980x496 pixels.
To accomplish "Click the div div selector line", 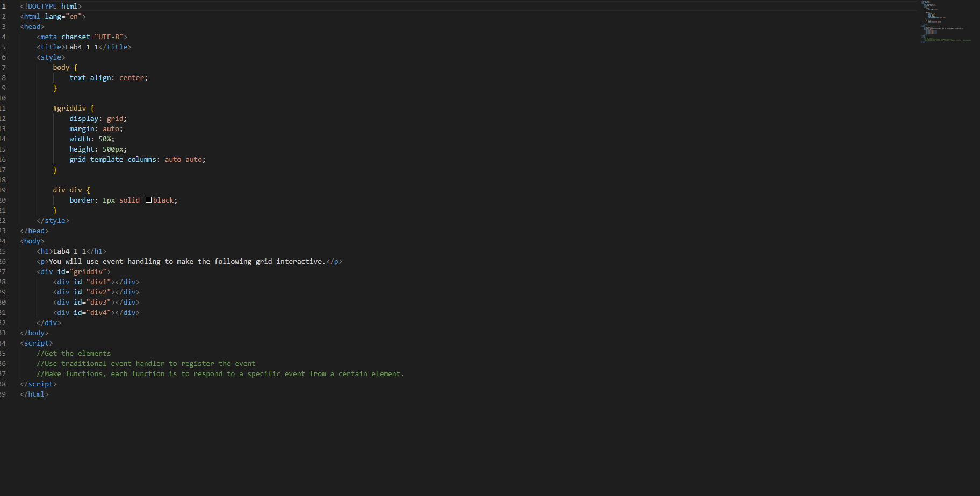I will pos(72,190).
